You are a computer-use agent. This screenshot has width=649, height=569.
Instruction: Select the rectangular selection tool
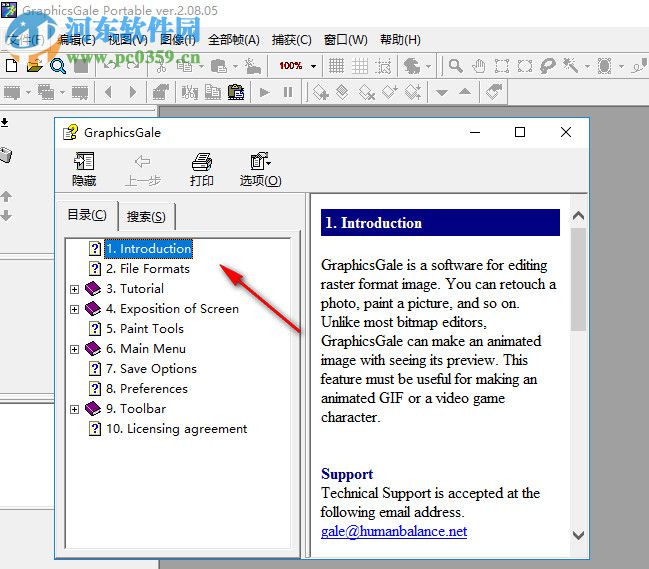[502, 65]
